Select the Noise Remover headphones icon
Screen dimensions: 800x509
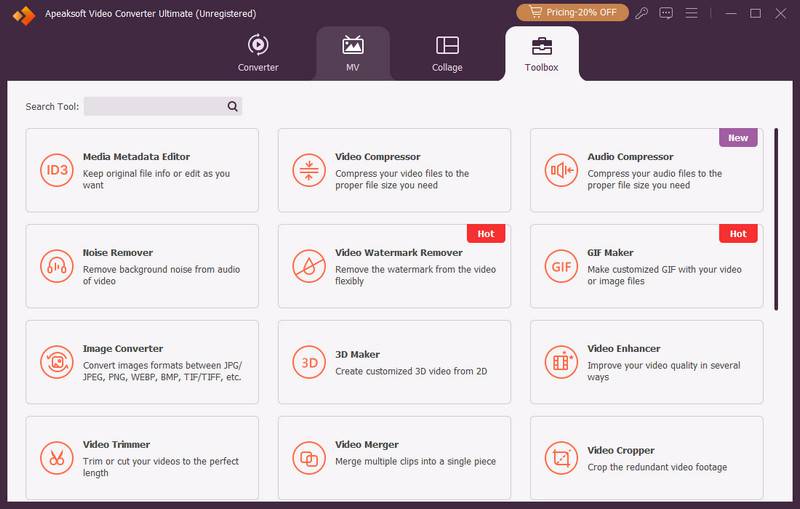57,266
